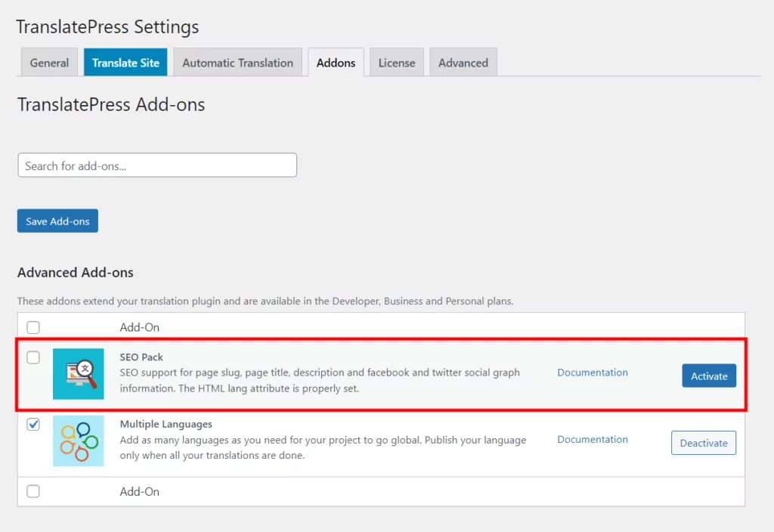The image size is (774, 532).
Task: Open SEO Pack Documentation link
Action: [x=593, y=373]
